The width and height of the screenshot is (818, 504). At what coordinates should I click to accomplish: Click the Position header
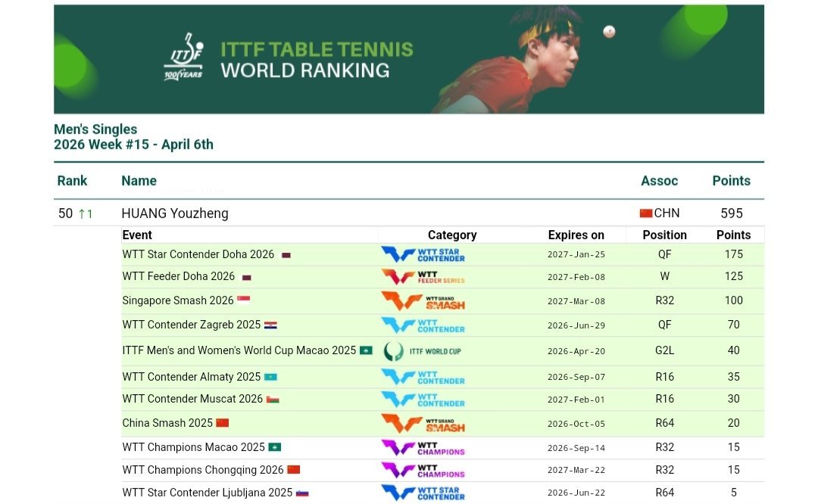(665, 235)
